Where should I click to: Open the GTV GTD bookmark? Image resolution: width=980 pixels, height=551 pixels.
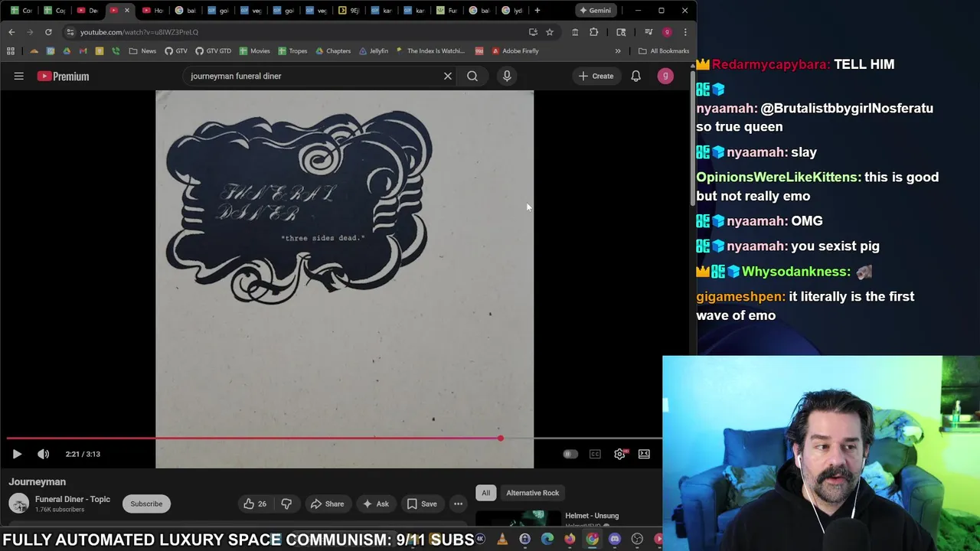[213, 51]
